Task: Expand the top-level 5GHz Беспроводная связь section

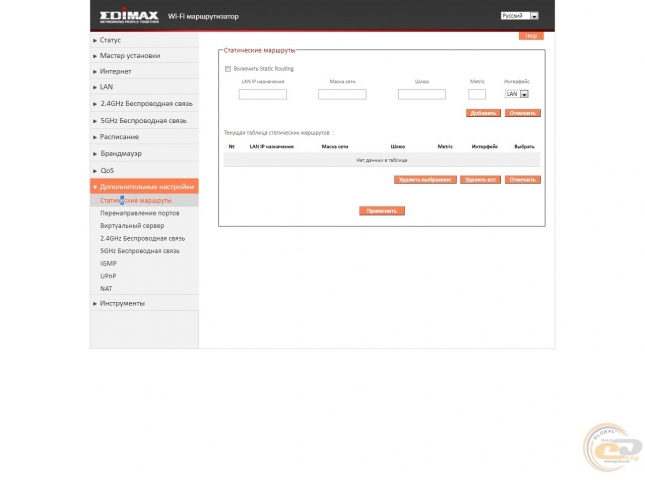Action: coord(144,121)
